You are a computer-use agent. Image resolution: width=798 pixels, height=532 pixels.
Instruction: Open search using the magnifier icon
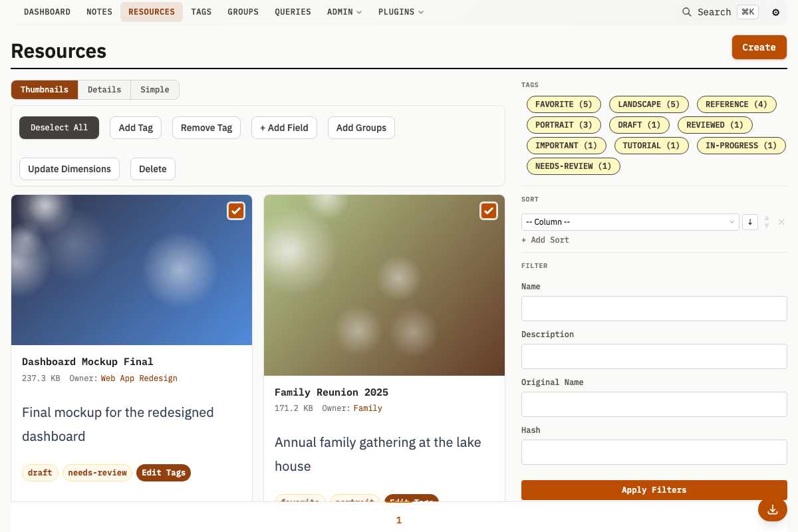(686, 11)
